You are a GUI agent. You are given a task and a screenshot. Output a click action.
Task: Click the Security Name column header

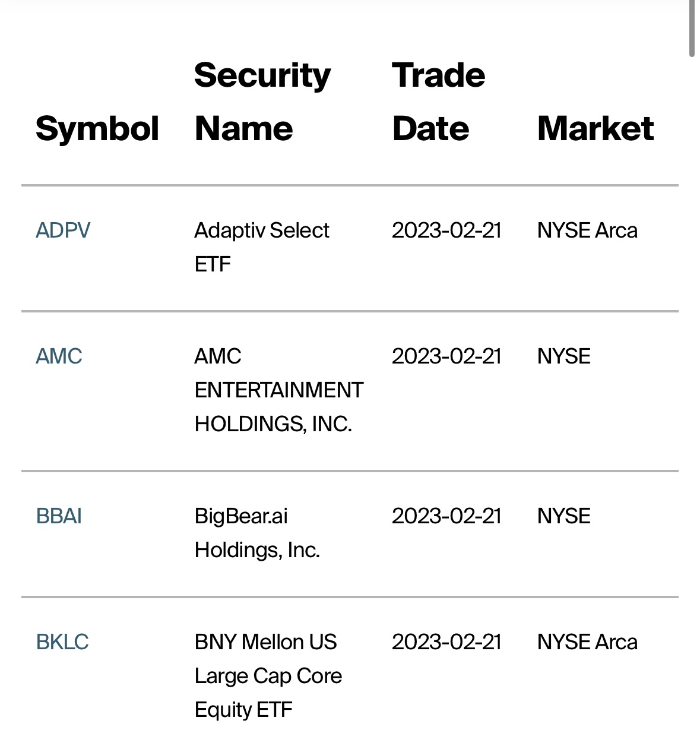point(262,102)
